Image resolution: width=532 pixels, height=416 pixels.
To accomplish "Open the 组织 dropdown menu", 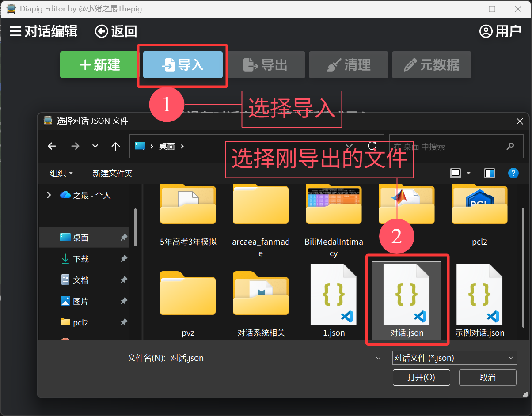I will pos(61,173).
